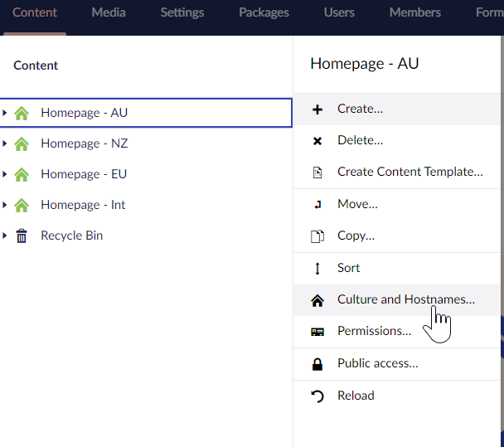Open the Settings section tab

(182, 12)
